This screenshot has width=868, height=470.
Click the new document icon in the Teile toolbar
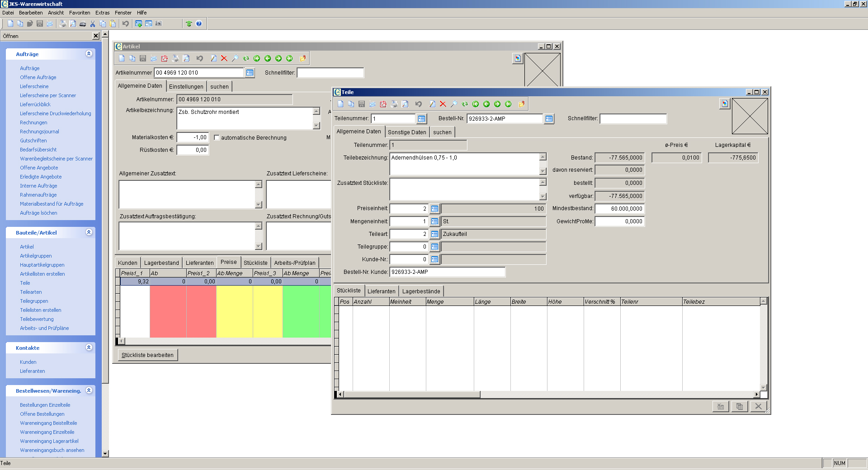click(340, 104)
